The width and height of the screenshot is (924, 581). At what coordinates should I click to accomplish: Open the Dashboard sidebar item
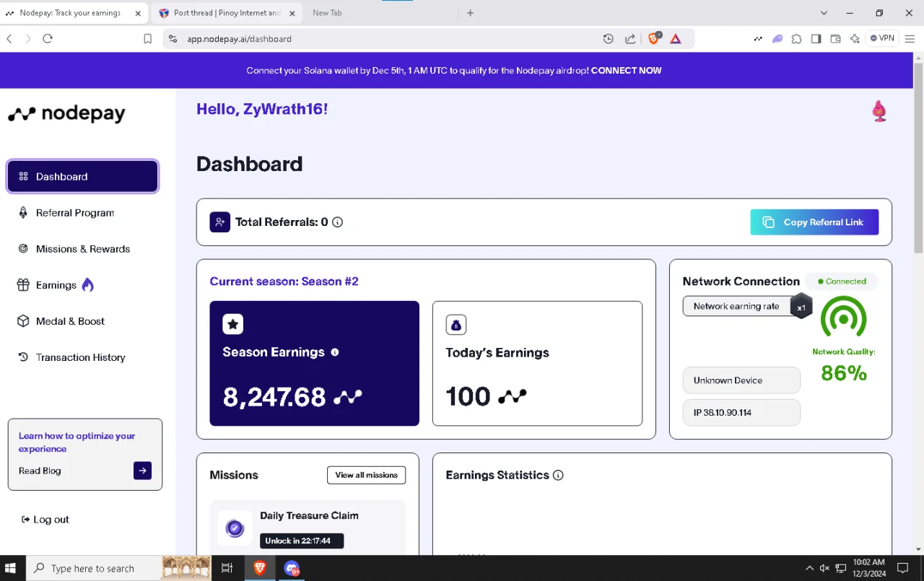tap(82, 177)
